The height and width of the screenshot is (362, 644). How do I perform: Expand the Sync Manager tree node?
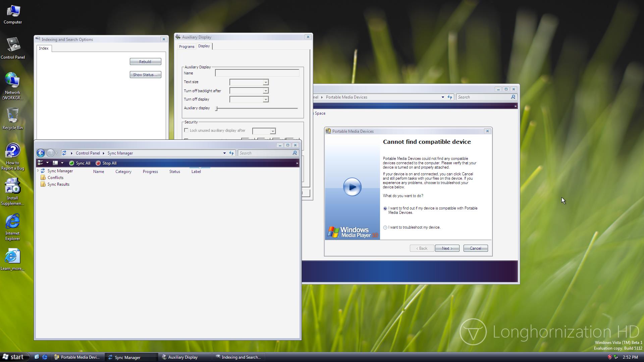tap(38, 171)
